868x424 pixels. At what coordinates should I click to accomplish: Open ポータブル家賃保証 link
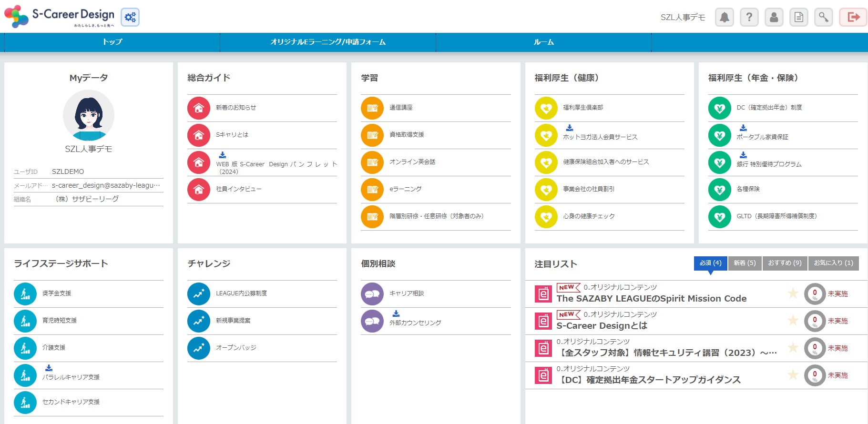(x=762, y=137)
